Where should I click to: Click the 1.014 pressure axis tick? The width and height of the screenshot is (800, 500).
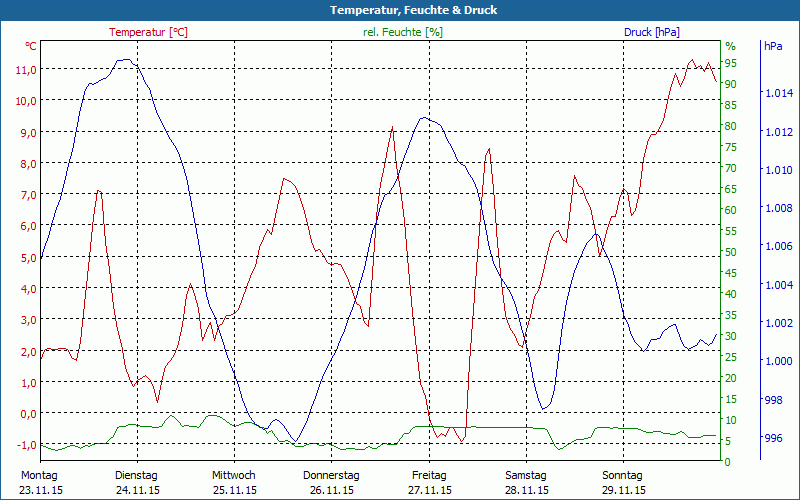[x=779, y=93]
